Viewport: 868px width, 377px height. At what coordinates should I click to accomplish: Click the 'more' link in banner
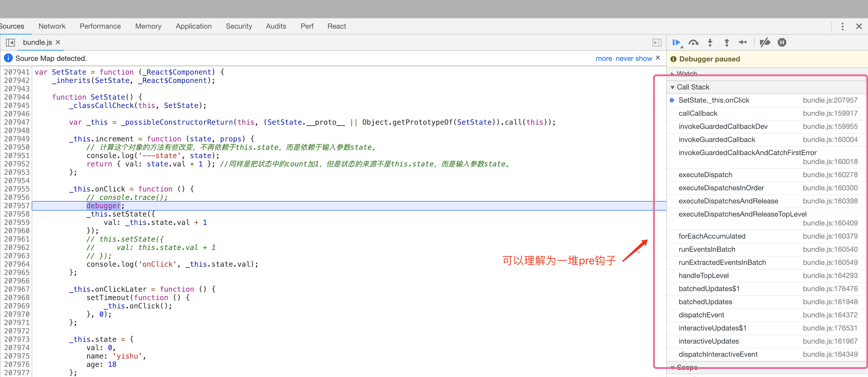[604, 58]
